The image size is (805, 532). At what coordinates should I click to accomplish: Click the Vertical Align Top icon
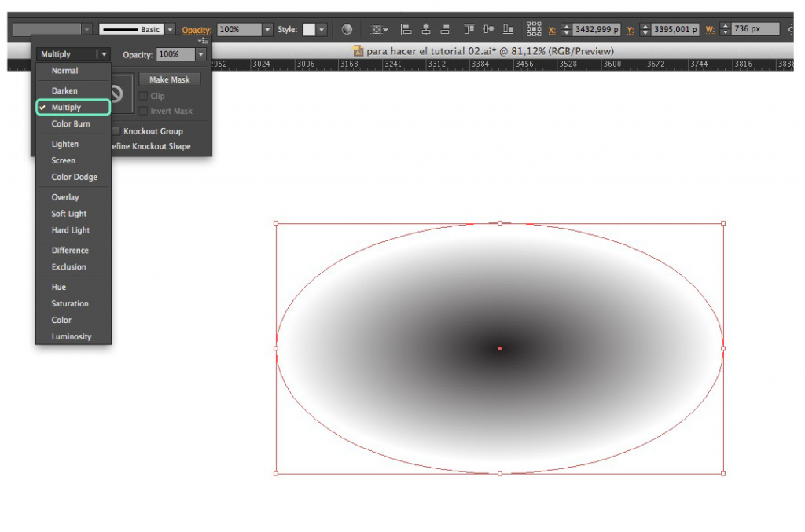469,29
